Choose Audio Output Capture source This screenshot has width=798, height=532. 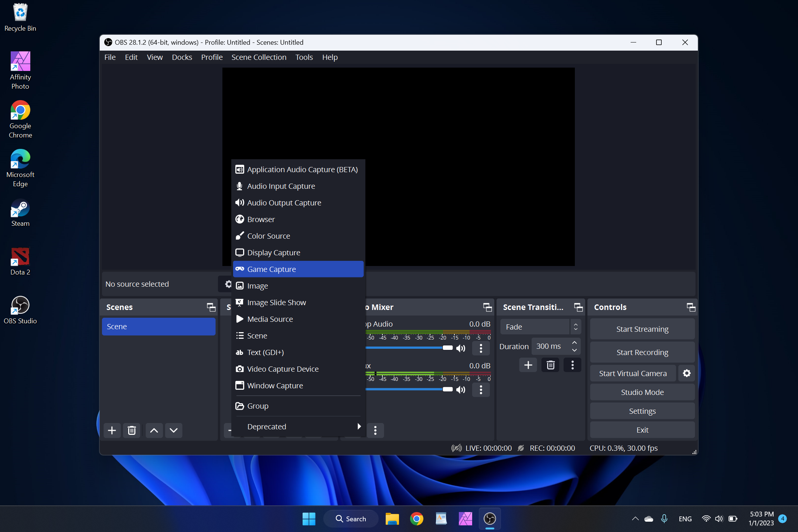tap(298, 203)
